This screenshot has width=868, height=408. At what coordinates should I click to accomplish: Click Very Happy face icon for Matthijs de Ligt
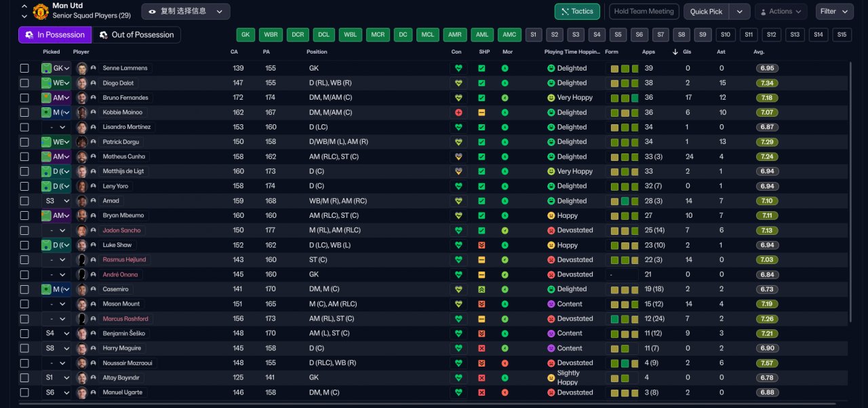coord(551,172)
